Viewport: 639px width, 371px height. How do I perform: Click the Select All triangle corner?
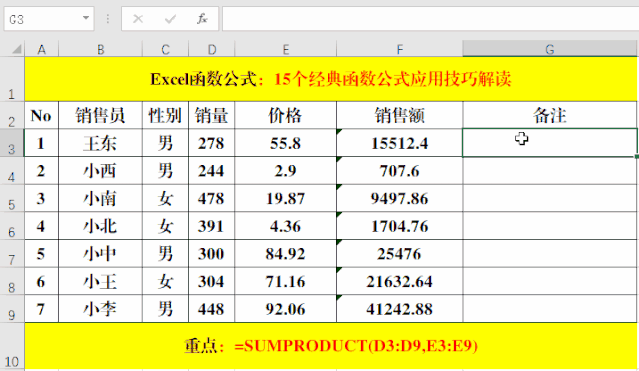(16, 49)
